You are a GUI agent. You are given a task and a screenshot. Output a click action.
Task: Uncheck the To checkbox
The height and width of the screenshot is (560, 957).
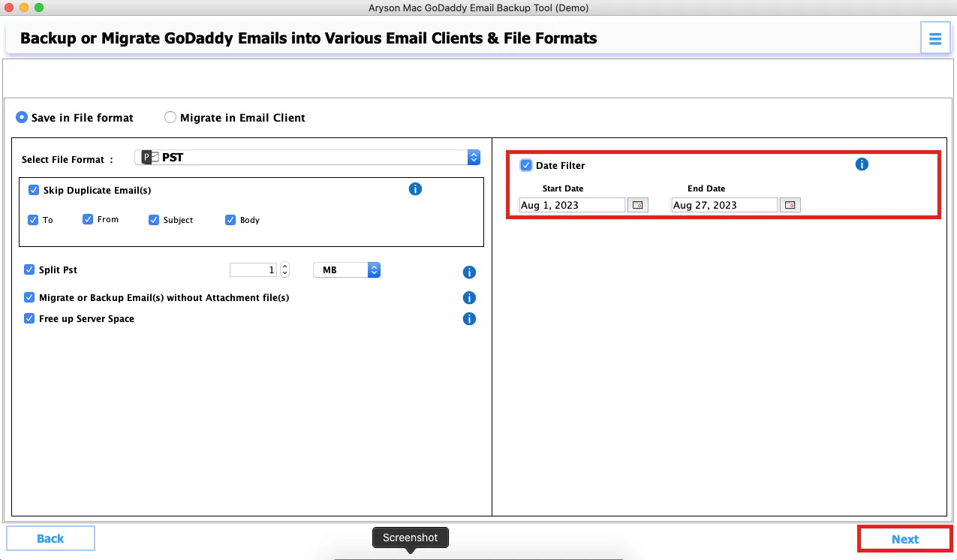(x=33, y=220)
